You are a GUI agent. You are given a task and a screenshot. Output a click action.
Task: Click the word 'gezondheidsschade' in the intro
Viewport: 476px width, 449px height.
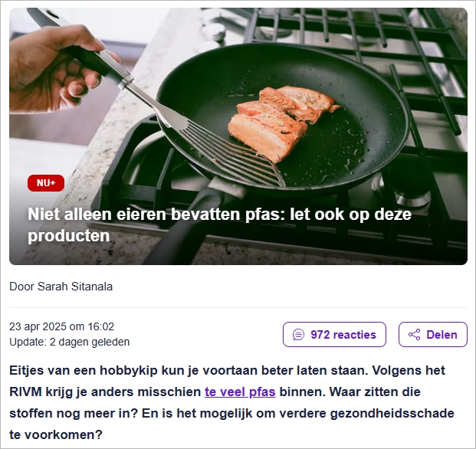click(392, 413)
